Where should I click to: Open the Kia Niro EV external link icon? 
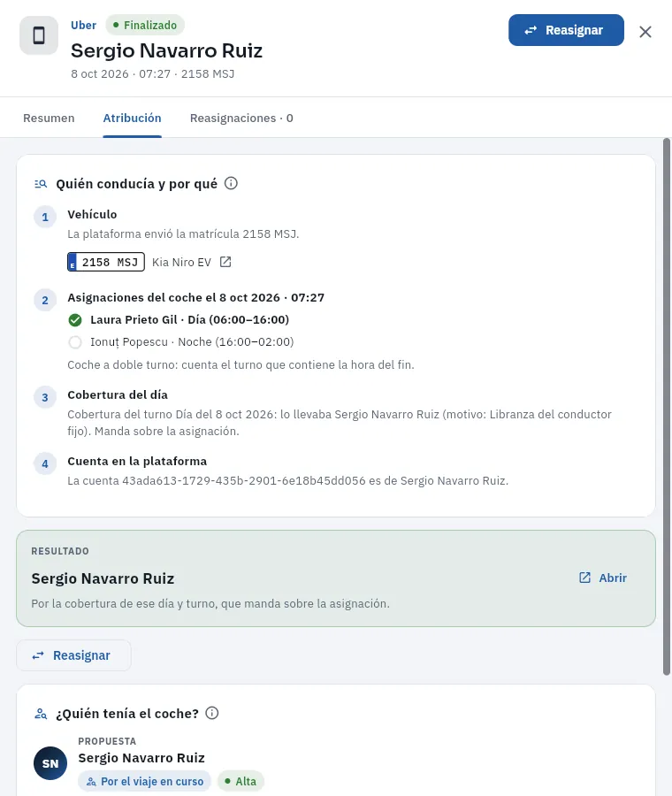pos(225,262)
